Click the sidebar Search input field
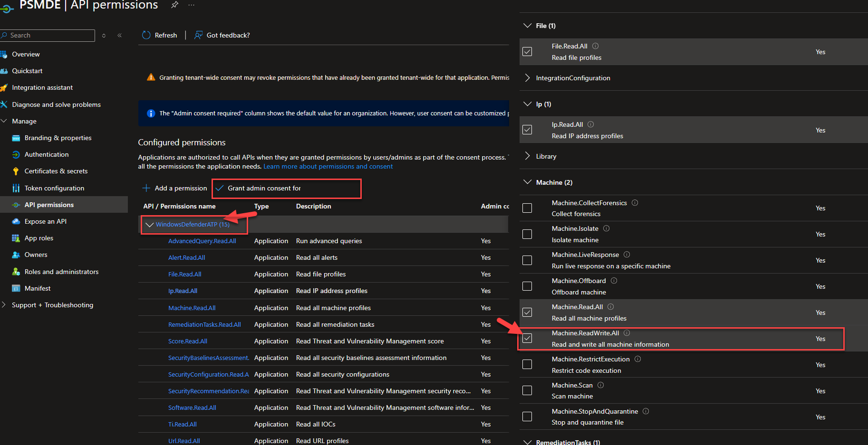Image resolution: width=868 pixels, height=445 pixels. (48, 36)
